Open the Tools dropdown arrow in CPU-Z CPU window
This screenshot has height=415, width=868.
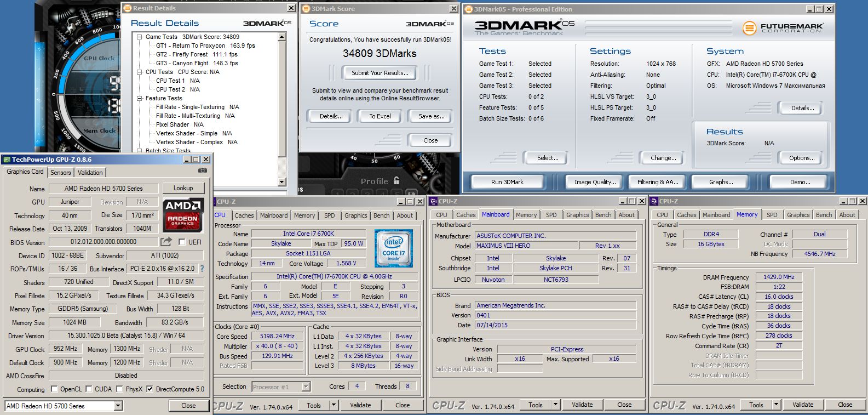click(334, 405)
